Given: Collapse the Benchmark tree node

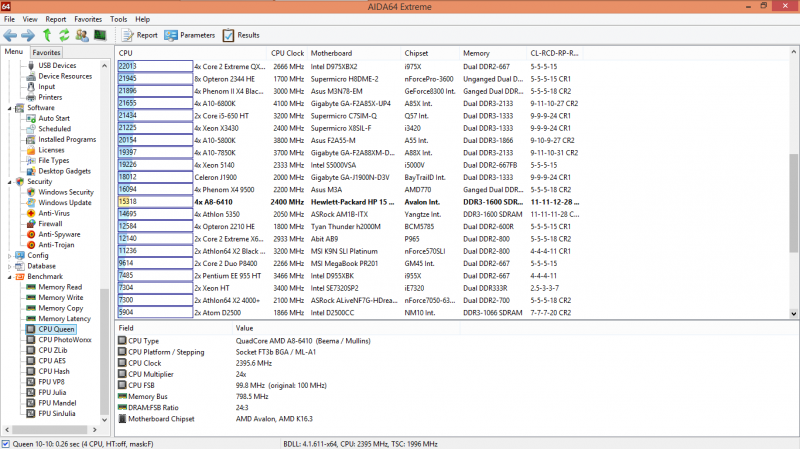Looking at the screenshot, I should (x=9, y=277).
